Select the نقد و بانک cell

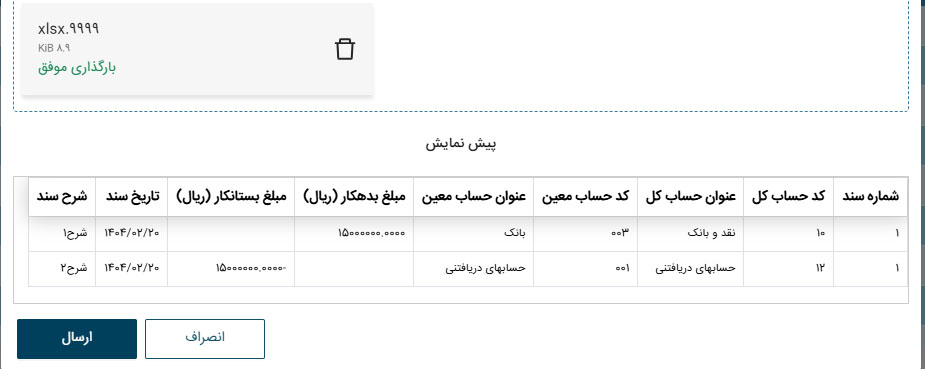690,233
